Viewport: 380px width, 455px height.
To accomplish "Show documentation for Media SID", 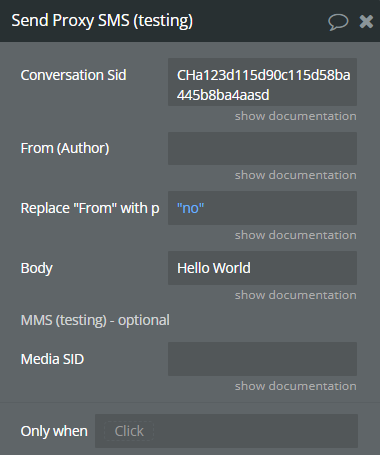I will pyautogui.click(x=296, y=386).
